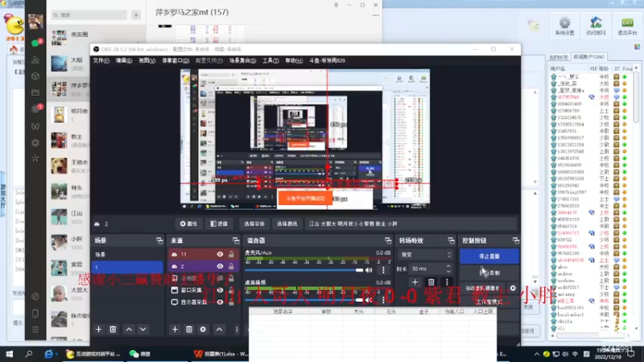Click WeChat search input field
644x362 pixels.
point(89,15)
